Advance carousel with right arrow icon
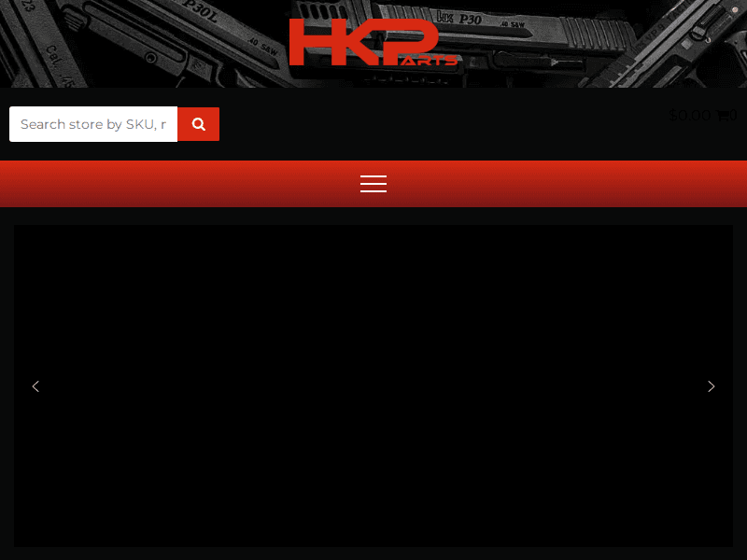Screen dimensions: 747x560 712,386
